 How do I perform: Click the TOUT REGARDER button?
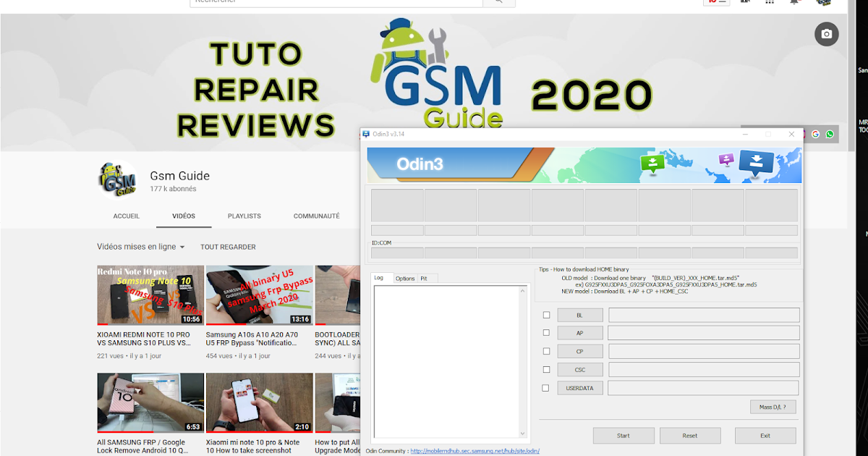[228, 247]
